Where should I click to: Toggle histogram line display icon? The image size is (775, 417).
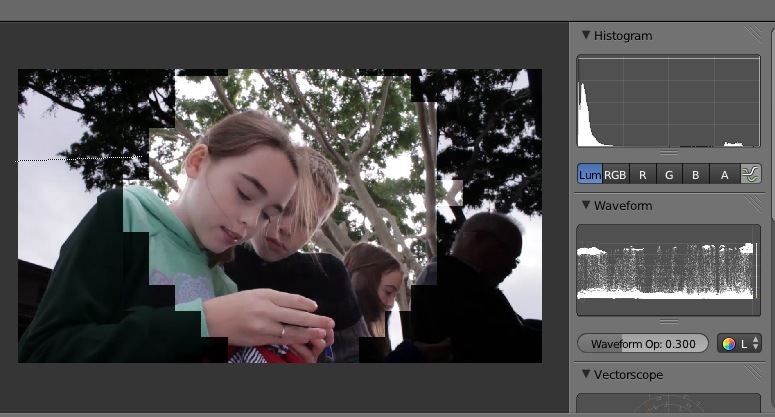click(x=750, y=174)
